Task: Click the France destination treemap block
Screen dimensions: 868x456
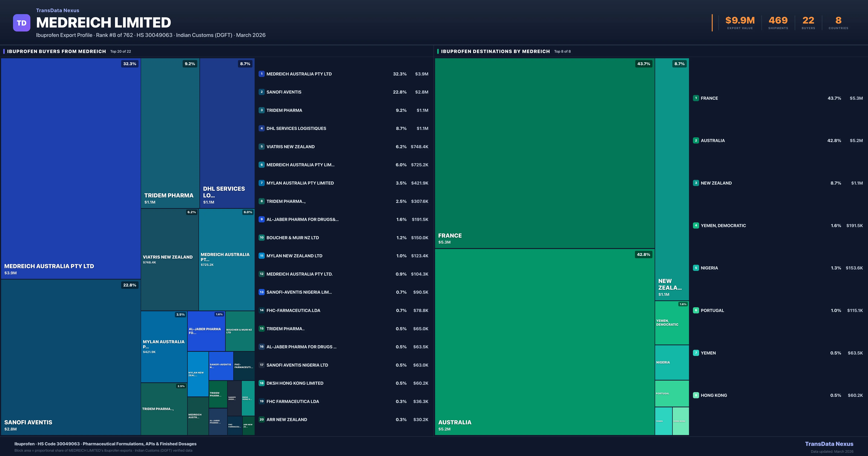Action: [x=544, y=153]
